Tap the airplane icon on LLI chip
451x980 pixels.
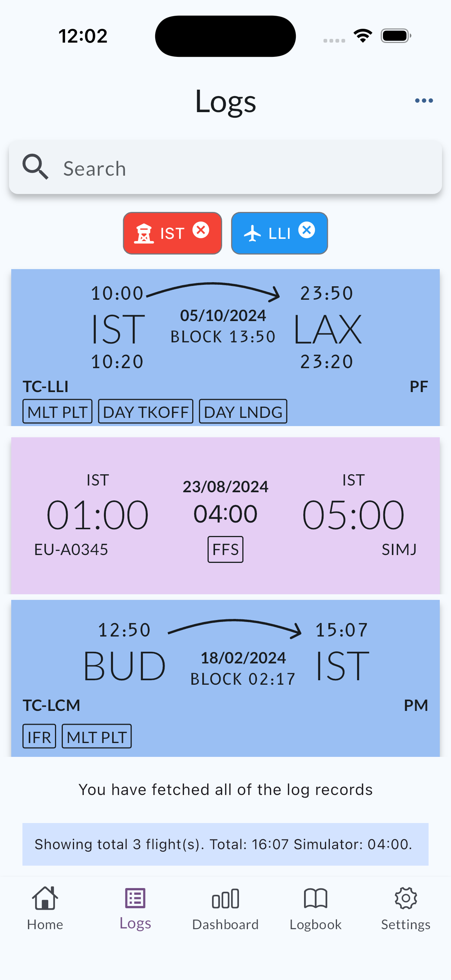coord(252,233)
